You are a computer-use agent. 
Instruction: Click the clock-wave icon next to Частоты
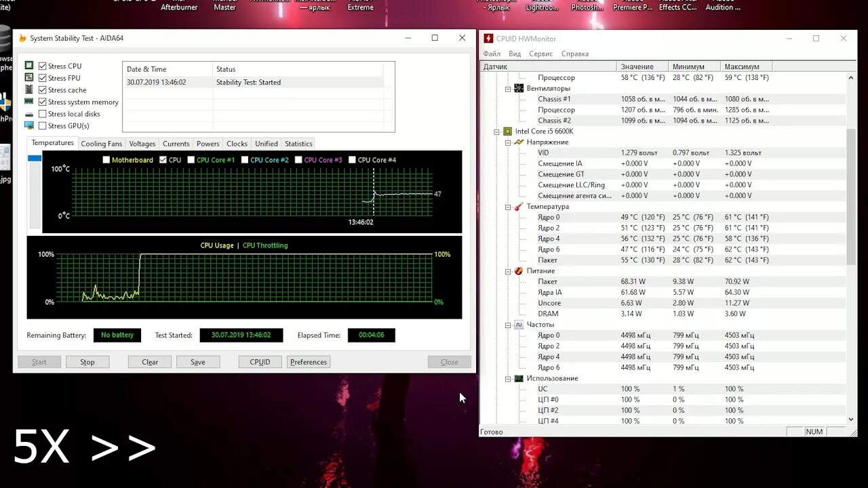(x=519, y=325)
